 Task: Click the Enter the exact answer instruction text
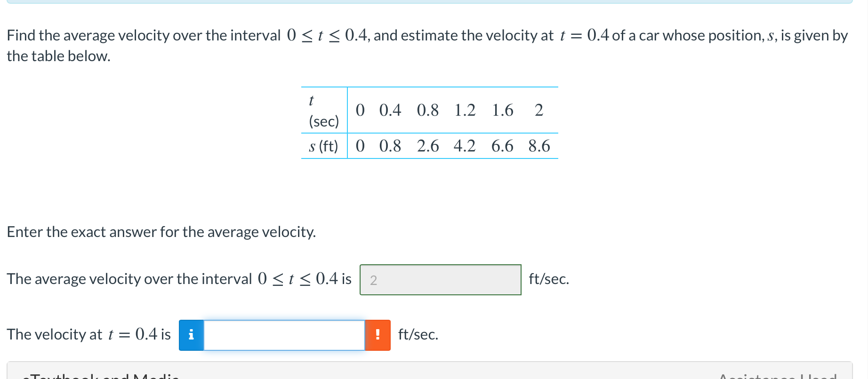161,231
